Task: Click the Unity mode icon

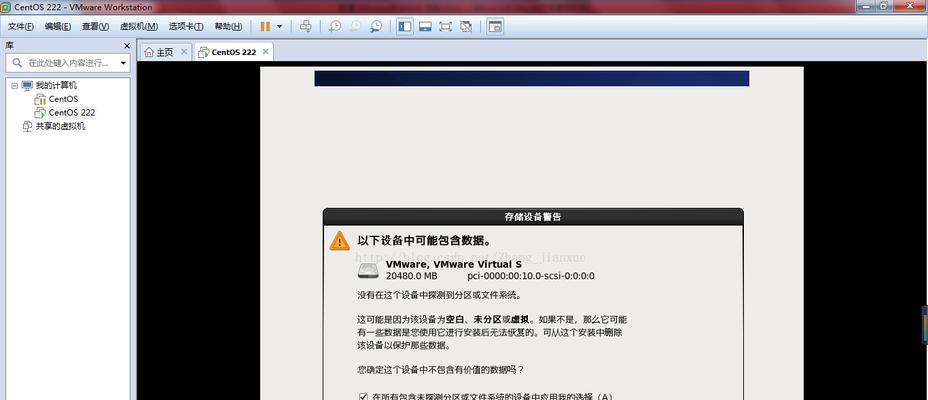Action: 466,27
